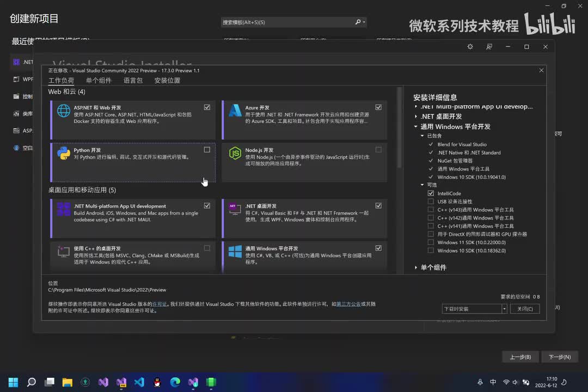The width and height of the screenshot is (588, 392).
Task: Click workloads list vertical scrollbar
Action: pyautogui.click(x=400, y=127)
